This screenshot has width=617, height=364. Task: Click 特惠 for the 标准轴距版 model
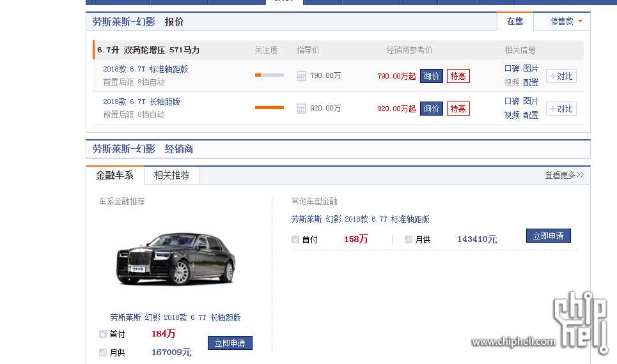[458, 76]
